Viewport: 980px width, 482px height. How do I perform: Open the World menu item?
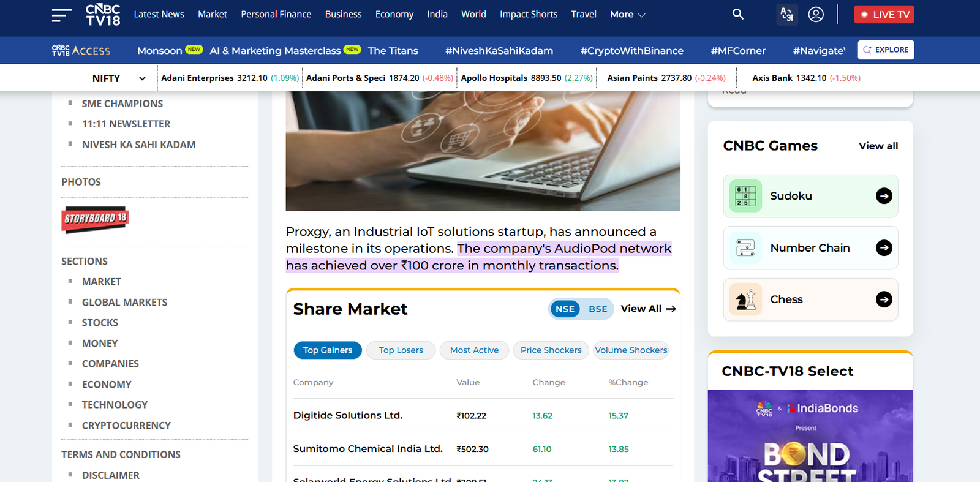[473, 14]
